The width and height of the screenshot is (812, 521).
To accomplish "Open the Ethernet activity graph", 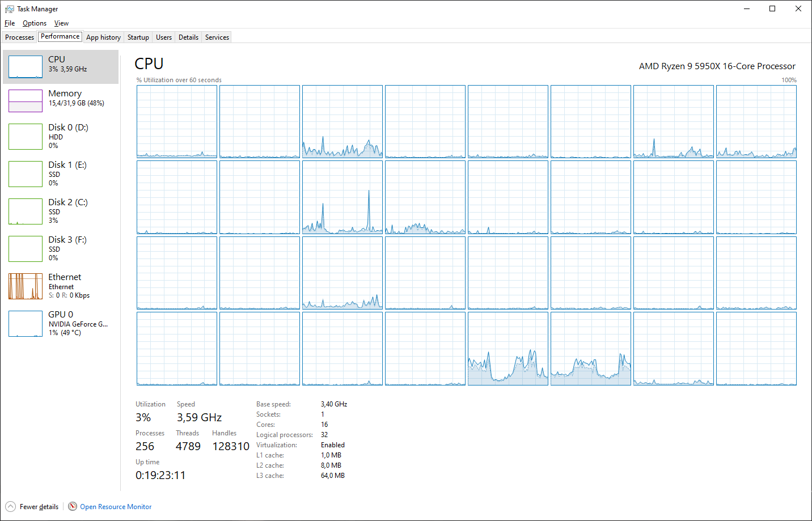I will coord(26,286).
